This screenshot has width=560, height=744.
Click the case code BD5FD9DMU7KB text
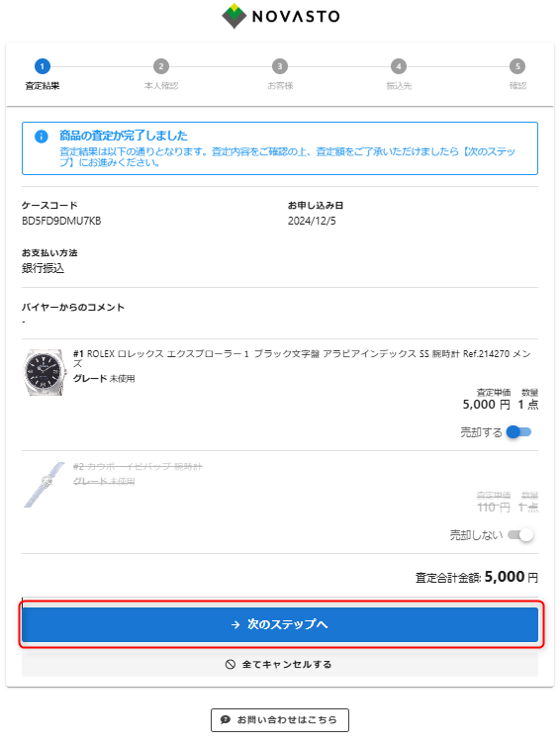pyautogui.click(x=61, y=221)
